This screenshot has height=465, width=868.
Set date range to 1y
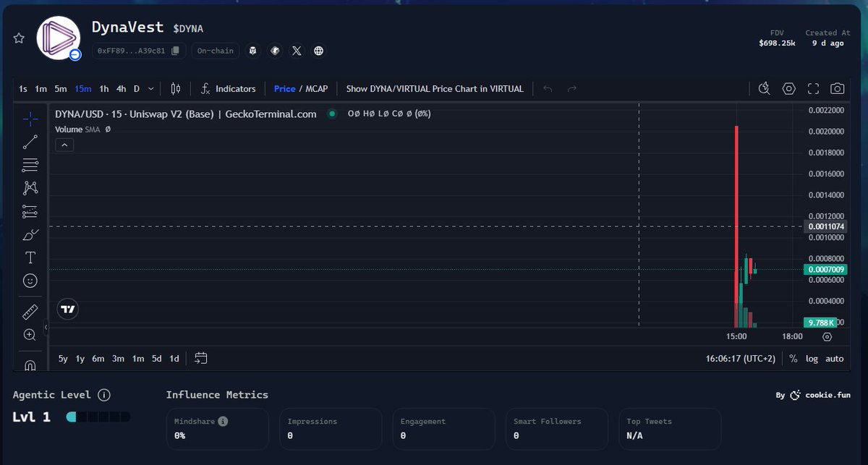click(80, 359)
